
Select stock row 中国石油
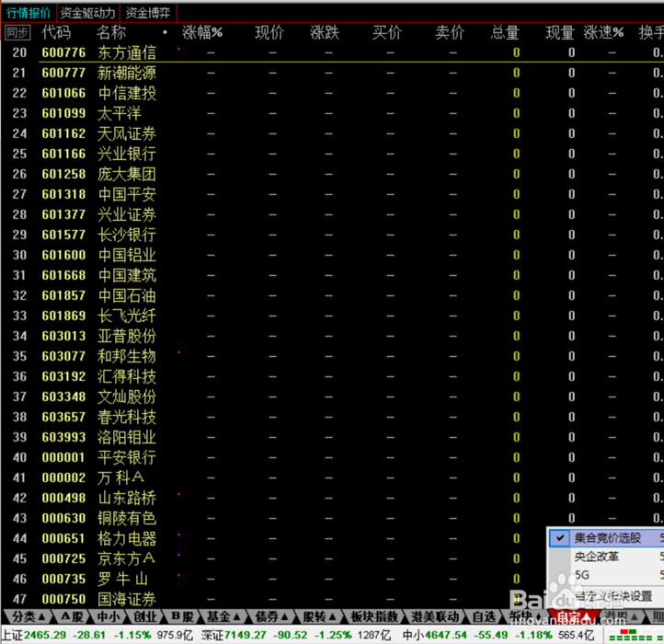pyautogui.click(x=332, y=295)
